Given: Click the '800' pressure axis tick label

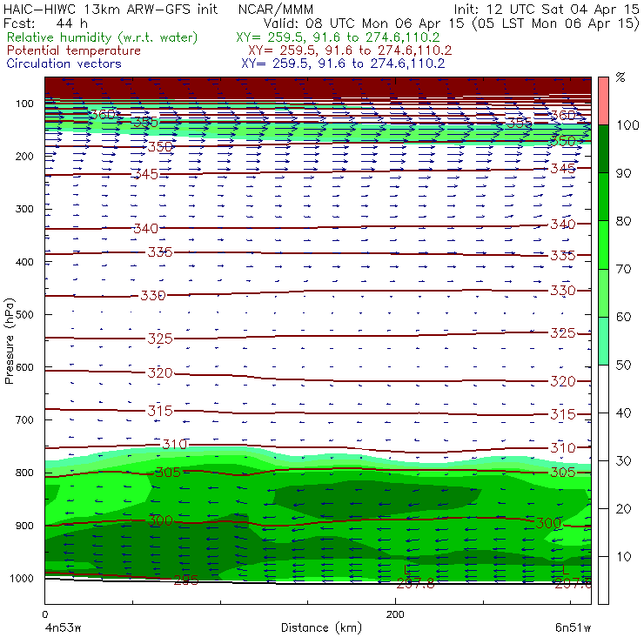Looking at the screenshot, I should click(24, 473).
